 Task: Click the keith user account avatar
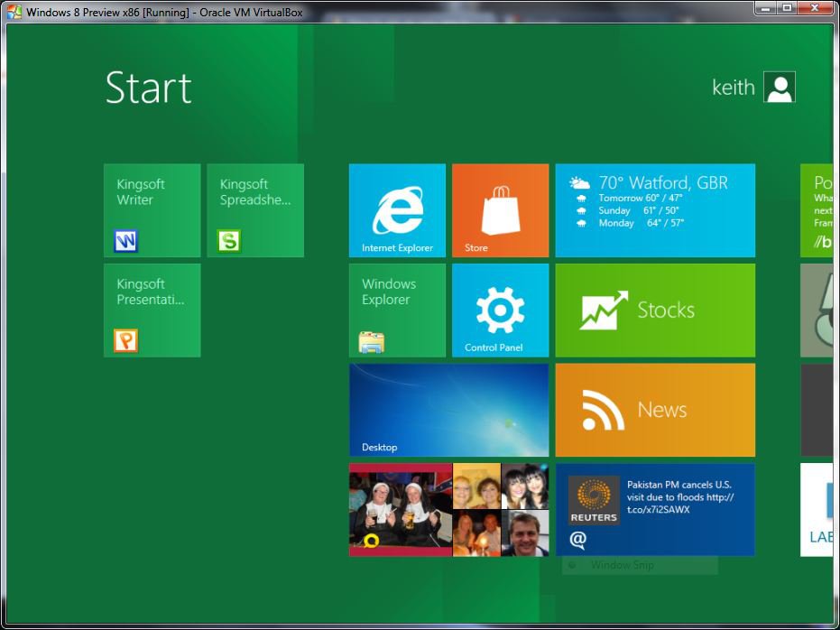[x=779, y=88]
